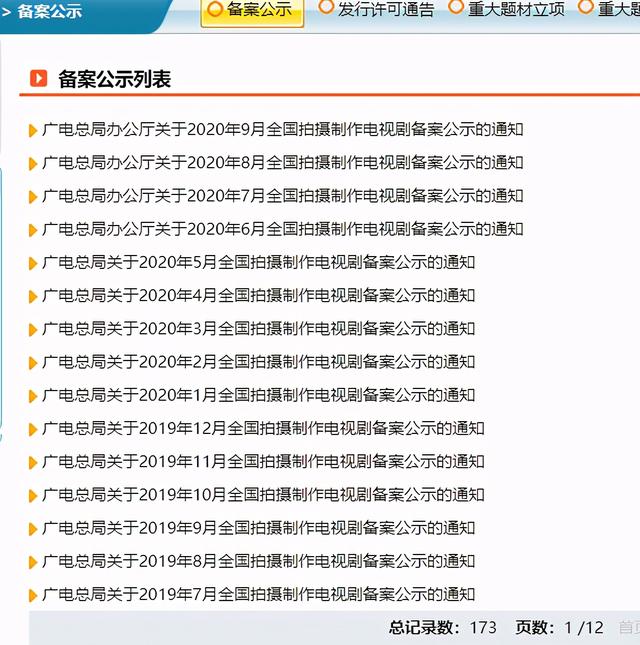
Task: Open the 2020年6月 电视剧备案公示 notice
Action: (x=283, y=229)
